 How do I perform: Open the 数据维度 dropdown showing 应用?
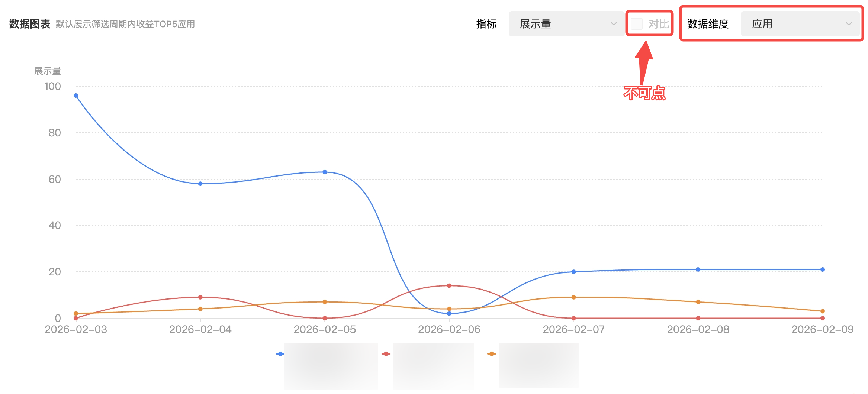point(800,24)
